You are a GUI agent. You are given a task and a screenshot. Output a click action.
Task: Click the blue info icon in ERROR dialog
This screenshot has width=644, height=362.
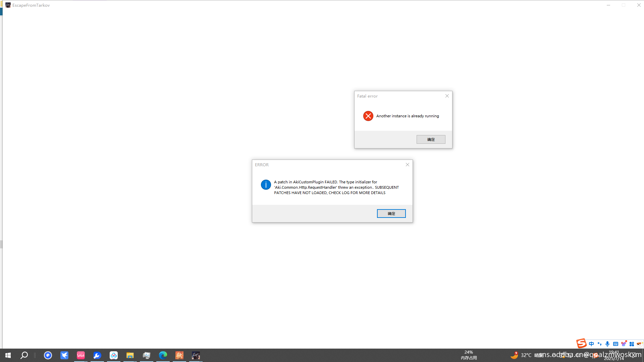(x=266, y=185)
